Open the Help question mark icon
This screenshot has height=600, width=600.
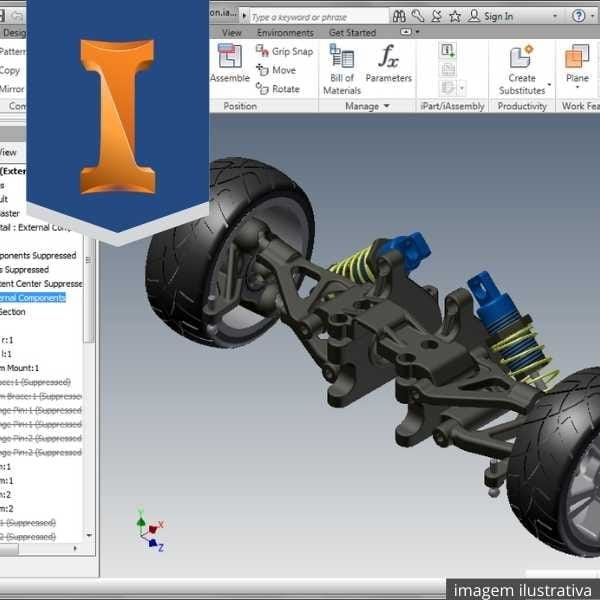(x=579, y=16)
